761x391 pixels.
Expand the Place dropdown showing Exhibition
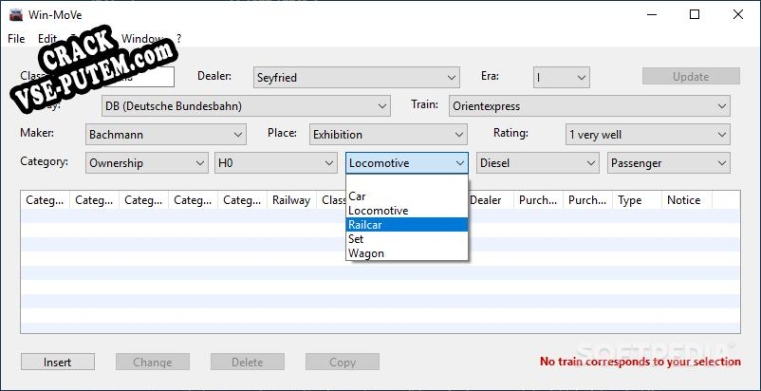[x=388, y=134]
